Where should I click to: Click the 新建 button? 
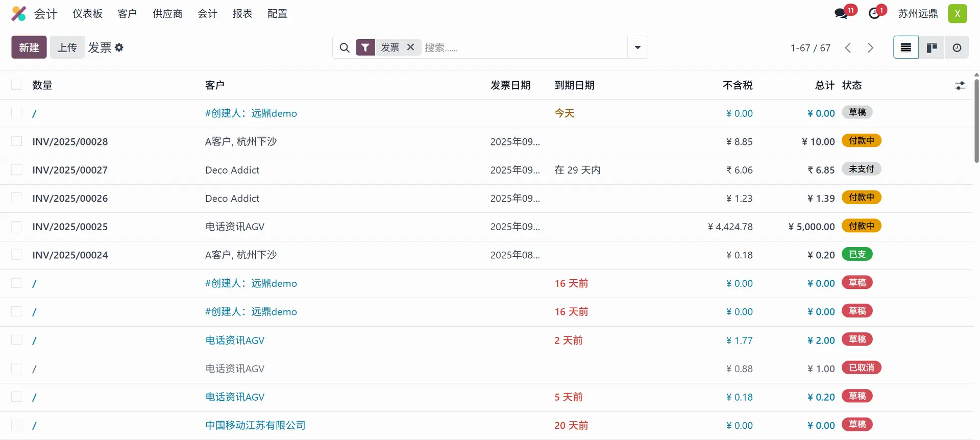(29, 47)
